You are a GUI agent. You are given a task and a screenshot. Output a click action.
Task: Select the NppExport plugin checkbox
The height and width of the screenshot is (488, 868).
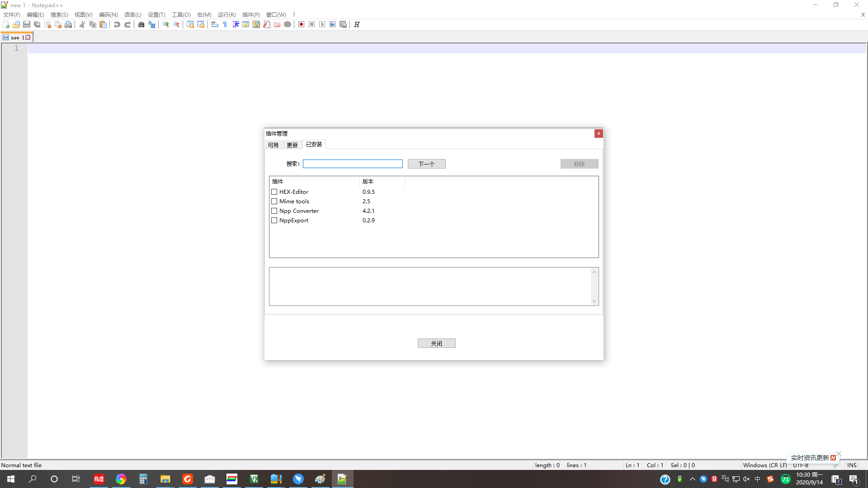tap(274, 220)
